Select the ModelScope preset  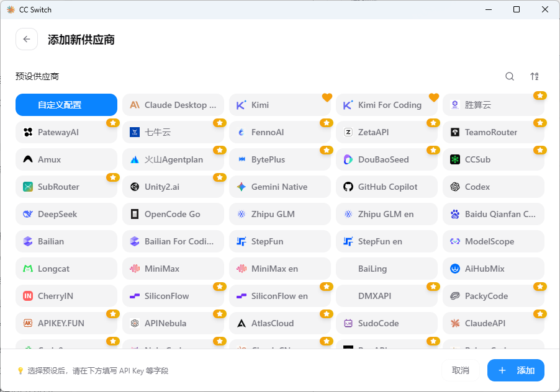pyautogui.click(x=494, y=241)
